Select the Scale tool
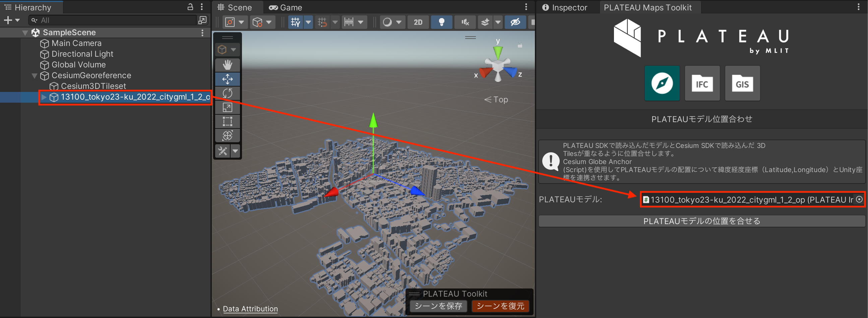 (228, 108)
